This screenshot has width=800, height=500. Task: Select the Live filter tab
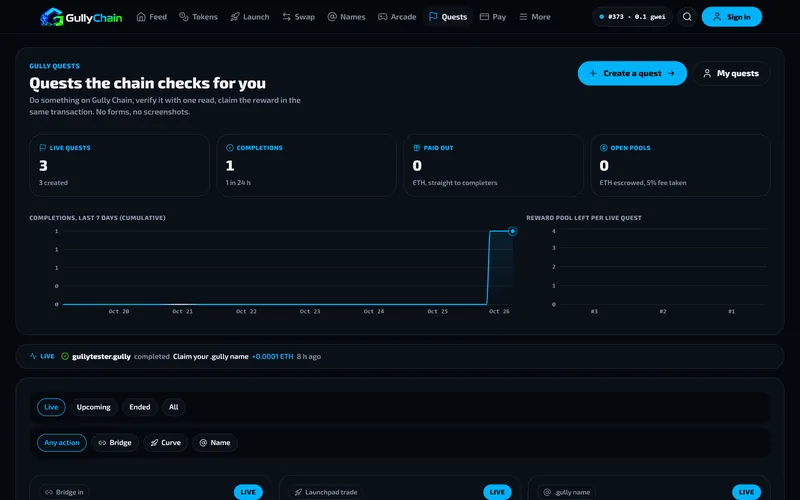51,407
